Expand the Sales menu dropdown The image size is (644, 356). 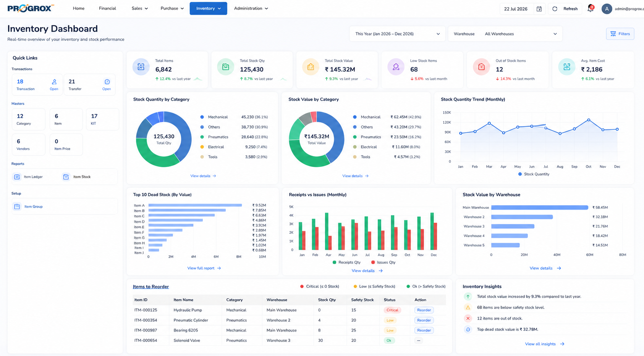coord(140,8)
